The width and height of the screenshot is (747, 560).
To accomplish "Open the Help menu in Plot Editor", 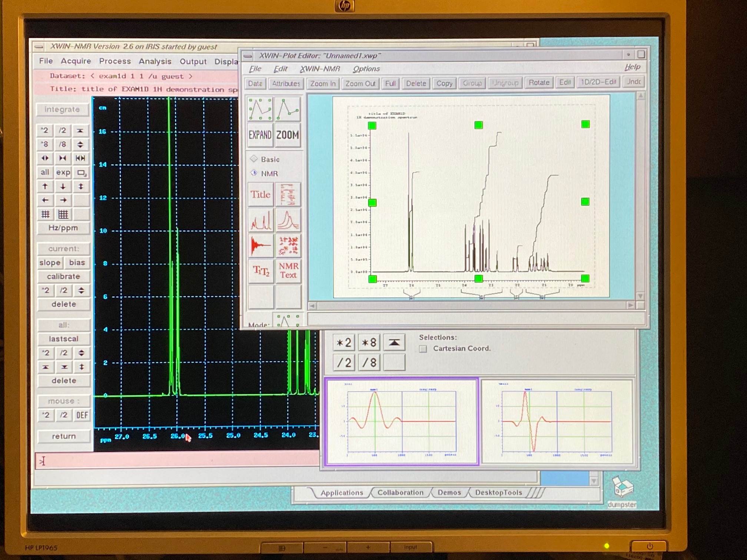I will (632, 67).
